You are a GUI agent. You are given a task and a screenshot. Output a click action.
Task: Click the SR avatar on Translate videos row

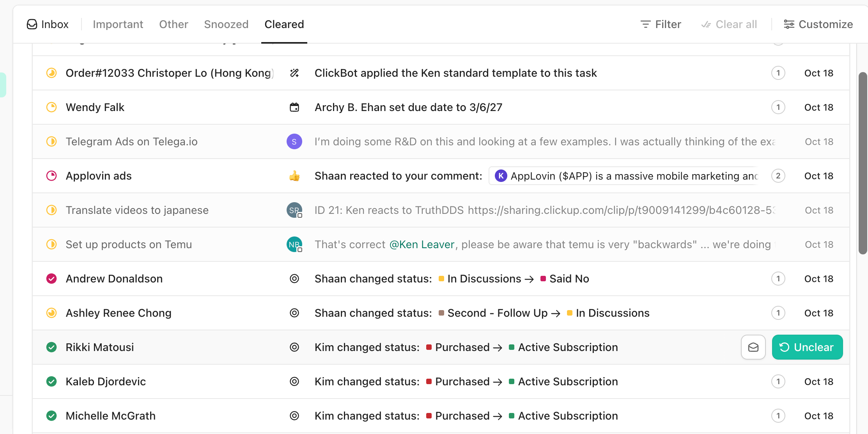coord(294,210)
